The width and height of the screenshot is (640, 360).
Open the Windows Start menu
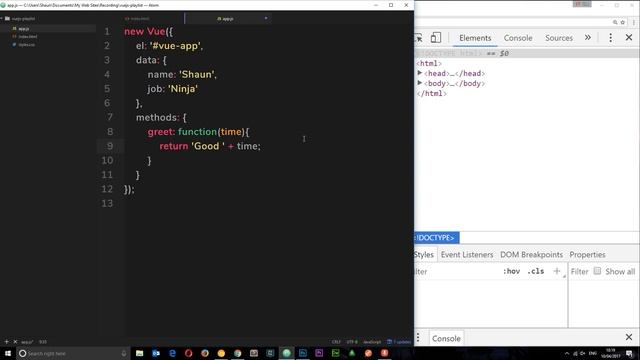coord(8,353)
